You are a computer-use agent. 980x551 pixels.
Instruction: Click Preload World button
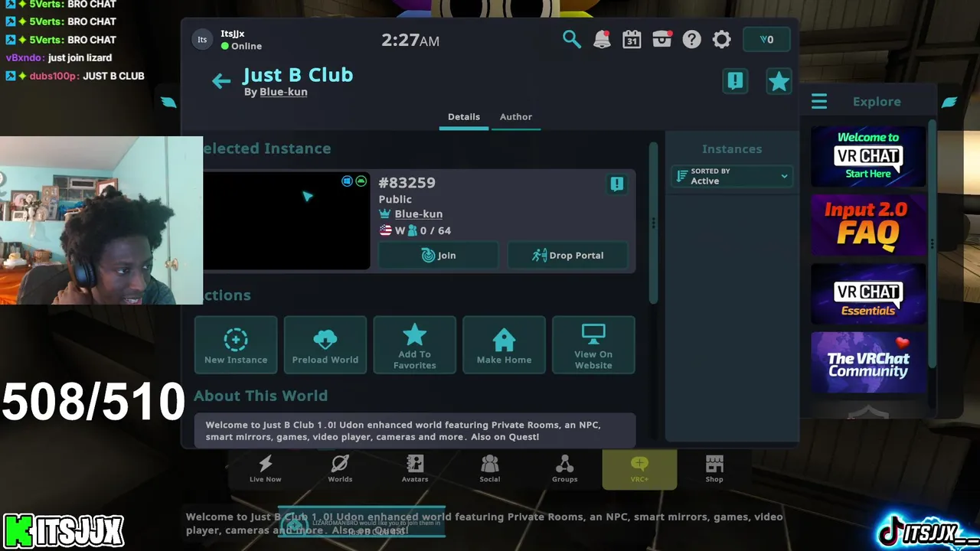[x=325, y=345]
